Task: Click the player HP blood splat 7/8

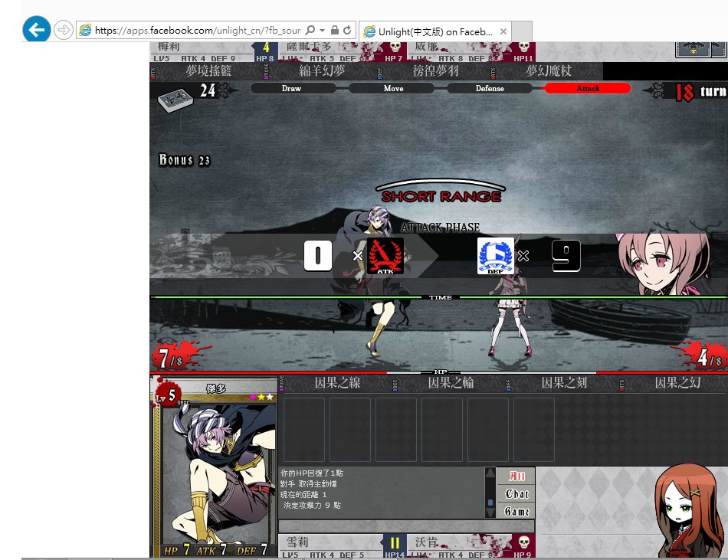Action: point(179,356)
